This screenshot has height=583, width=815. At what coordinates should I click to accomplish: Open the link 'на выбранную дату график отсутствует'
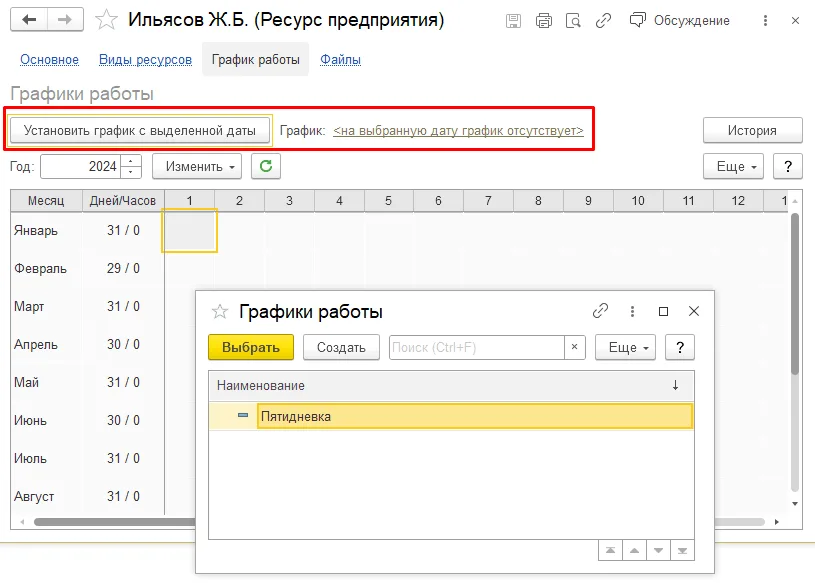(x=458, y=130)
